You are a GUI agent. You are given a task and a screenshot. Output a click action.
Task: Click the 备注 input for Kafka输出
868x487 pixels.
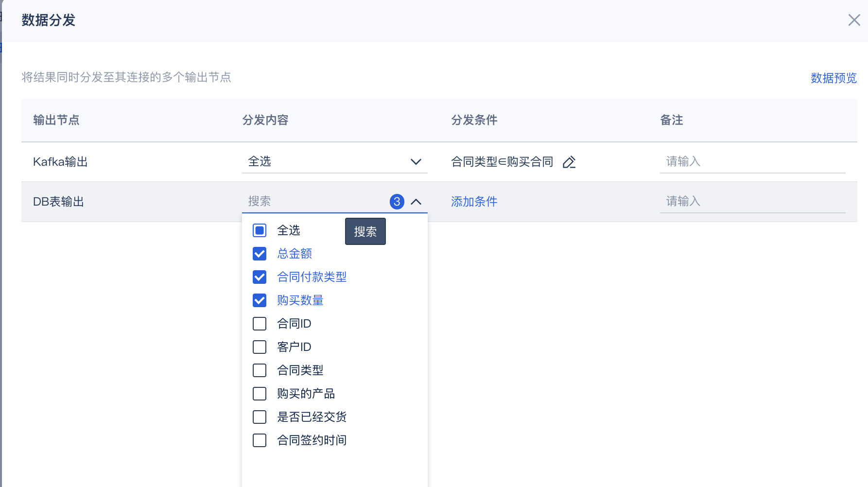(x=752, y=162)
